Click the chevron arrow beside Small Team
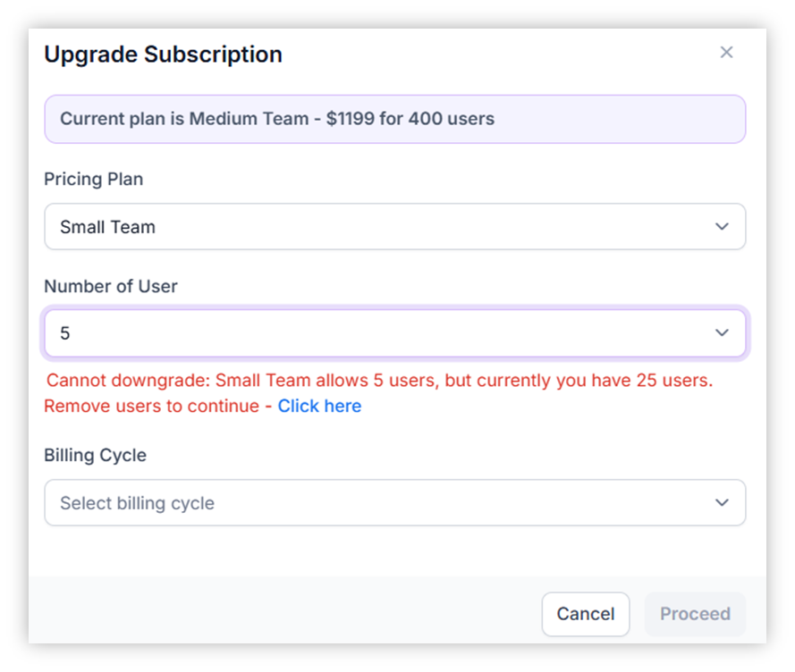Screen dimensions: 795x672 (x=722, y=227)
